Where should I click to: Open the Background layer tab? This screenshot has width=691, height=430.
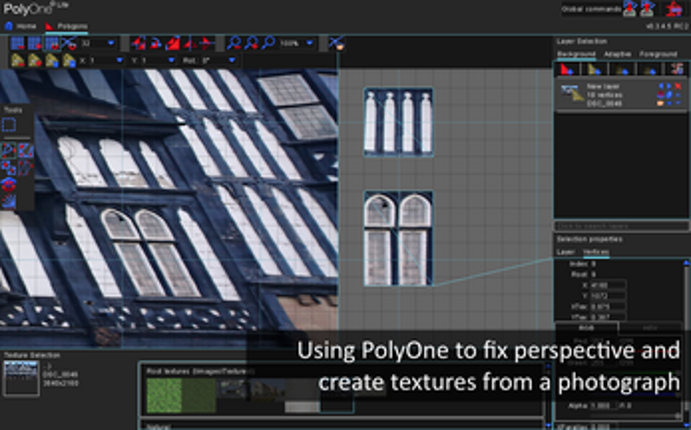[x=576, y=54]
